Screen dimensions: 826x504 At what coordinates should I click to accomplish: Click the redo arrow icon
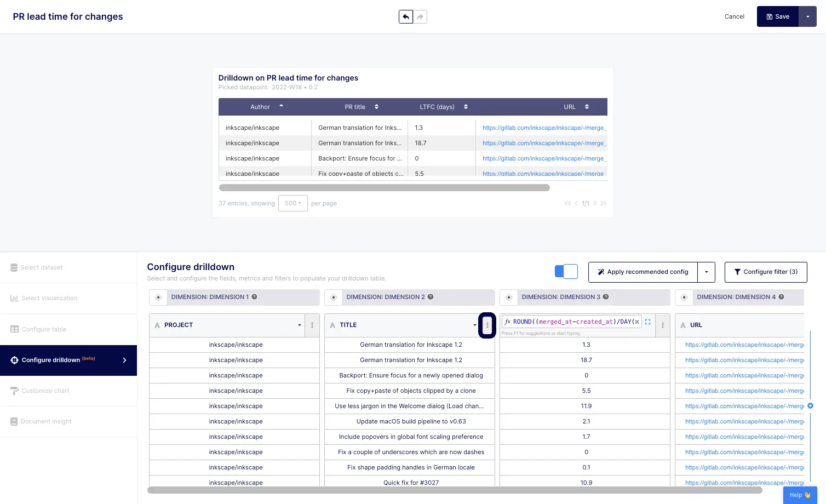tap(420, 16)
